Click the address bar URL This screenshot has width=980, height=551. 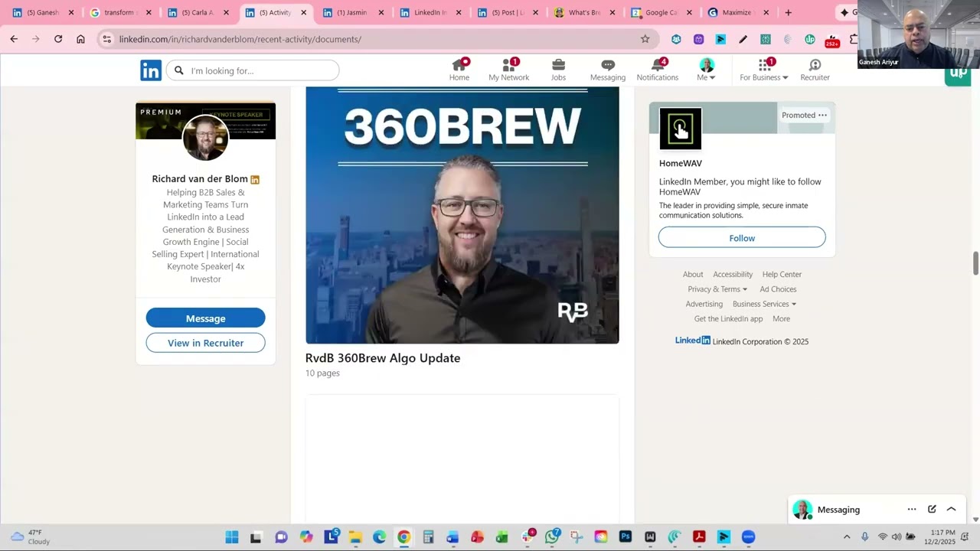point(240,39)
